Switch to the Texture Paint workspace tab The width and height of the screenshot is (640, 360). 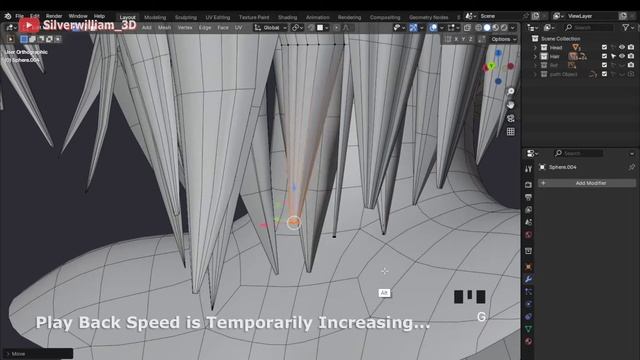[x=254, y=17]
